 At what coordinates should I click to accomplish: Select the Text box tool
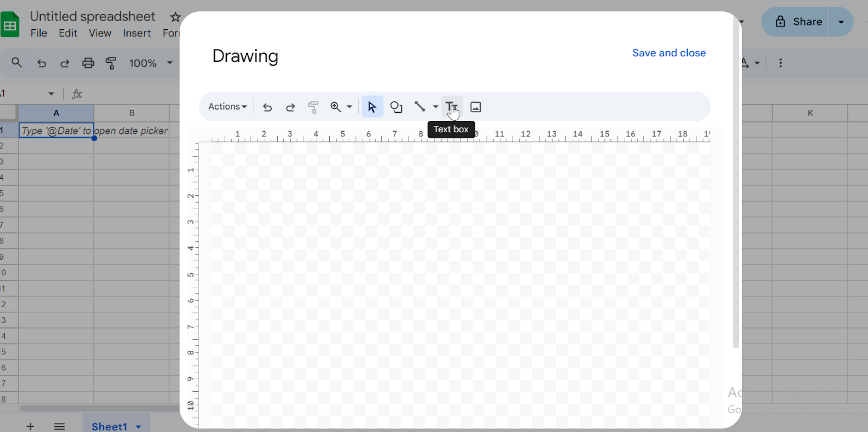[451, 107]
